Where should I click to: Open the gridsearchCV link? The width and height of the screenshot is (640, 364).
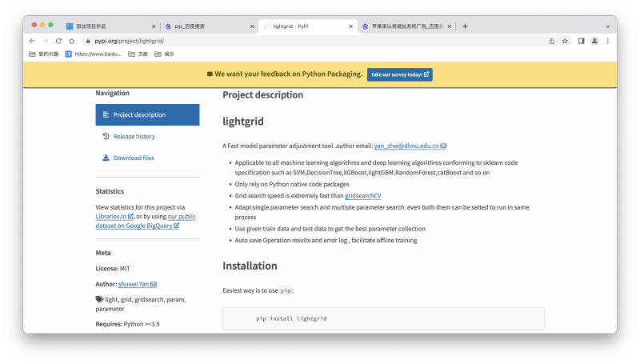[363, 196]
